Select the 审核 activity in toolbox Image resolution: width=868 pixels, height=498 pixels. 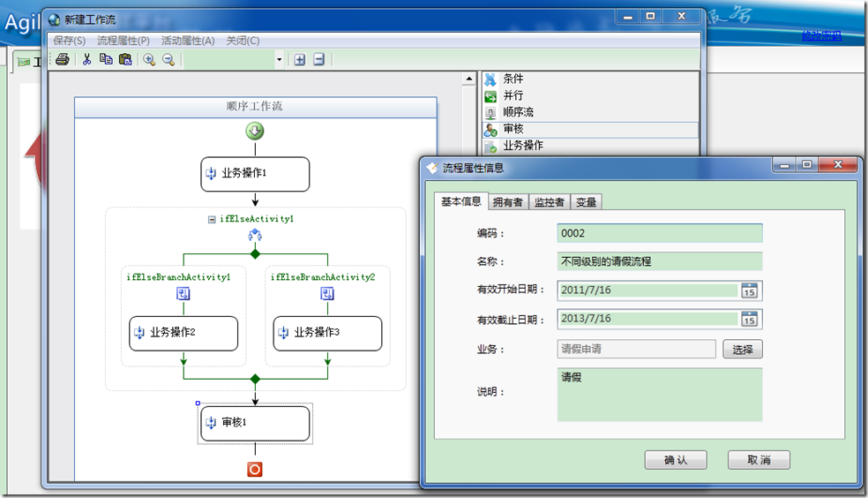(x=590, y=129)
